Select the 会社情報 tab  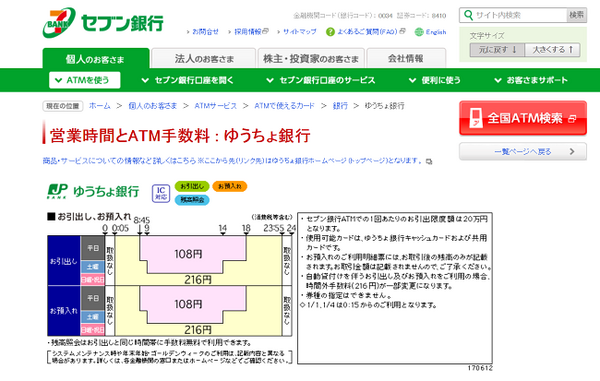pyautogui.click(x=406, y=59)
